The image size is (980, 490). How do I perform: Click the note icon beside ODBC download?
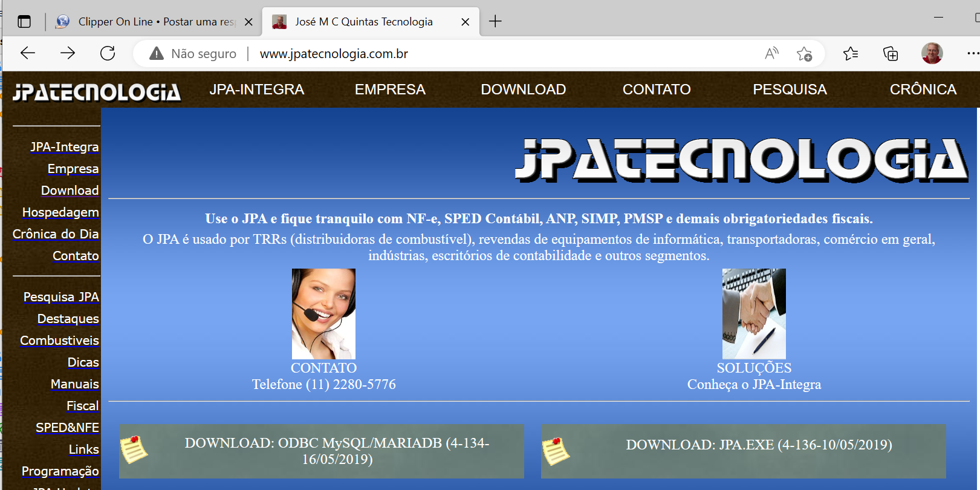(134, 450)
